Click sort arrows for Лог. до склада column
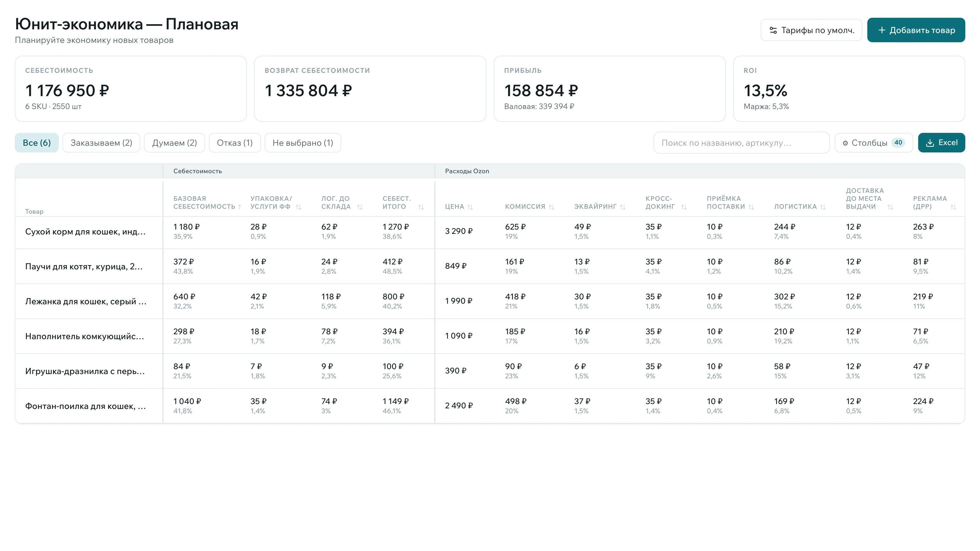Viewport: 980px width, 551px height. coord(360,207)
